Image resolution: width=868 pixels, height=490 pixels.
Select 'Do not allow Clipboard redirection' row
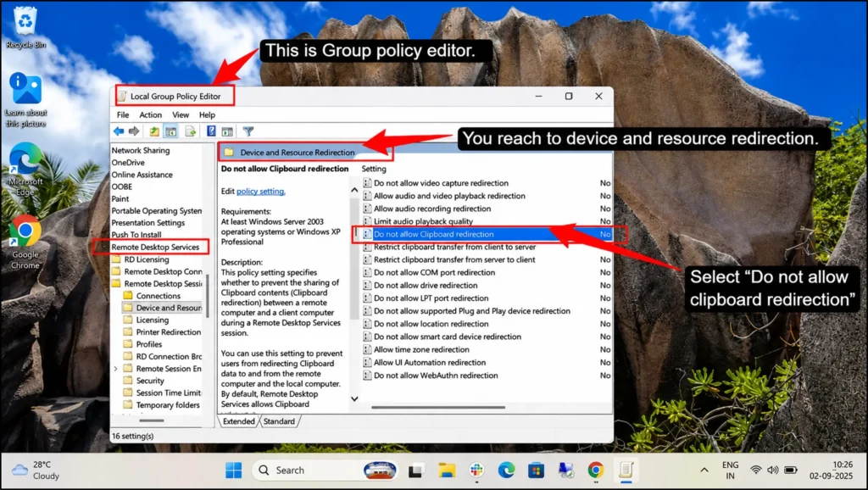click(x=487, y=234)
